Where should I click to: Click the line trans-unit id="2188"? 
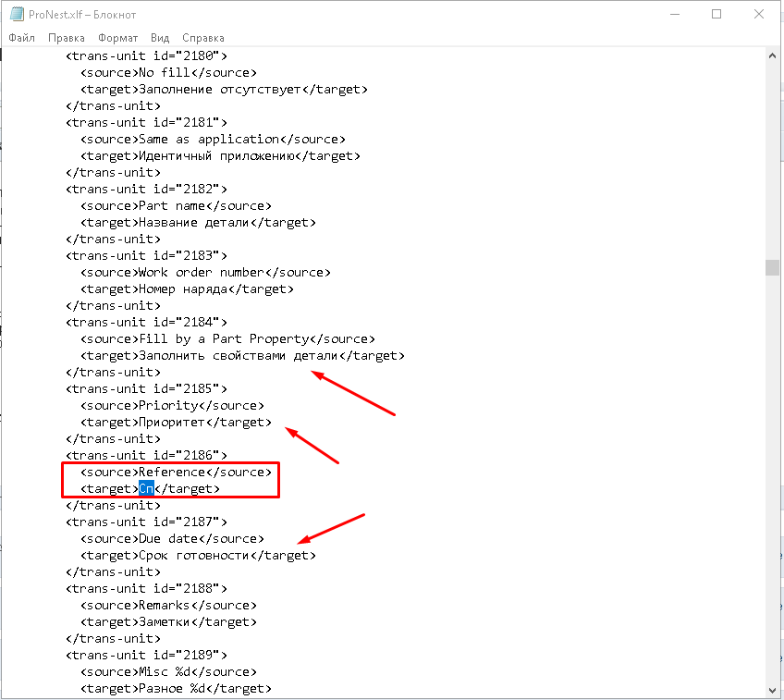pyautogui.click(x=146, y=588)
